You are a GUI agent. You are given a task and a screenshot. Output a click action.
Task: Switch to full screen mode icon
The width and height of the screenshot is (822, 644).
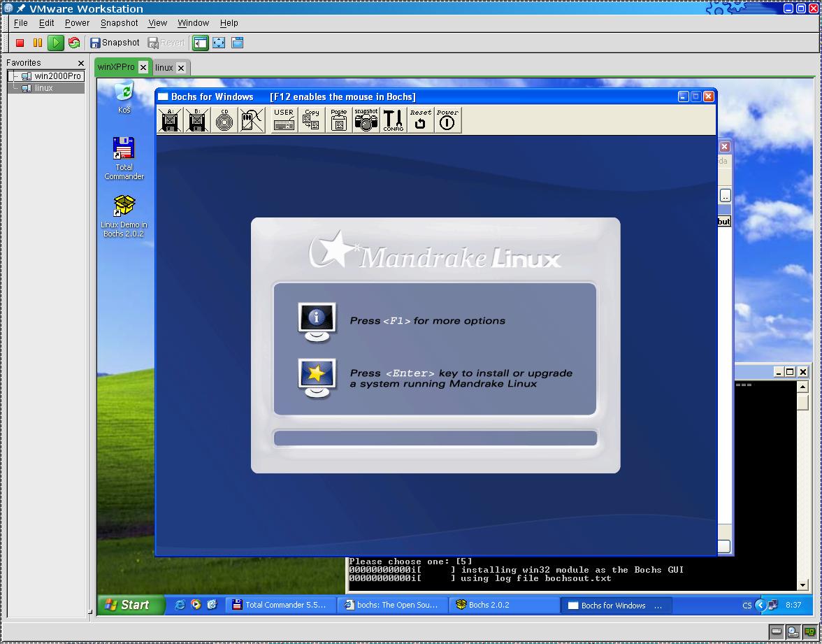coord(219,43)
